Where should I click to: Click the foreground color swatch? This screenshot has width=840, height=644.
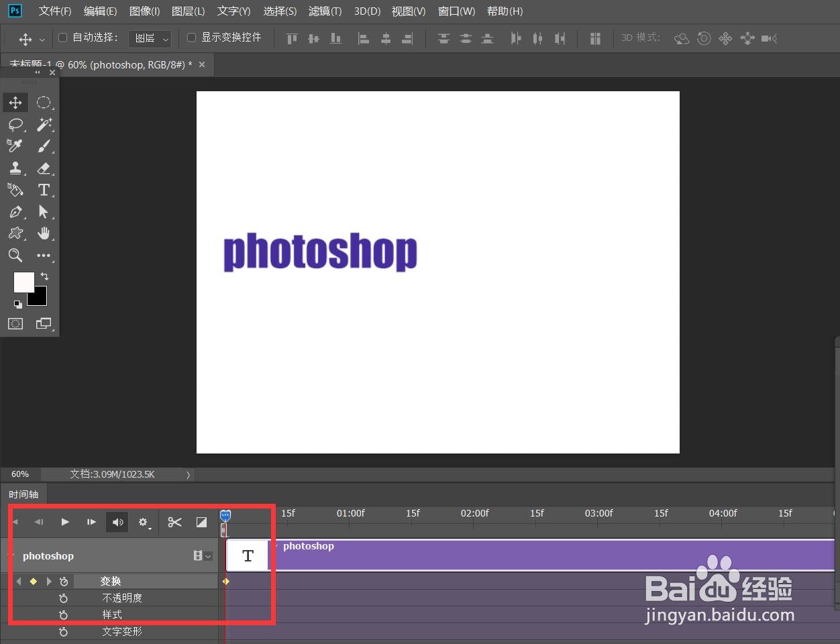[23, 282]
